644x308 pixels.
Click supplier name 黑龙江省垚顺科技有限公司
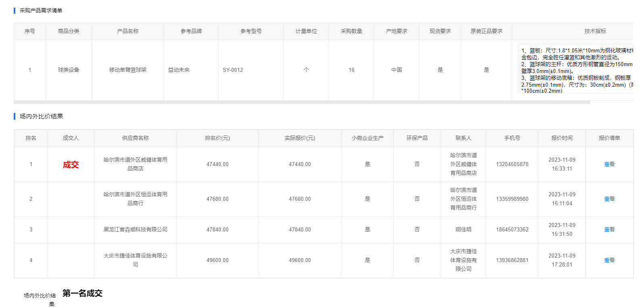tap(135, 229)
